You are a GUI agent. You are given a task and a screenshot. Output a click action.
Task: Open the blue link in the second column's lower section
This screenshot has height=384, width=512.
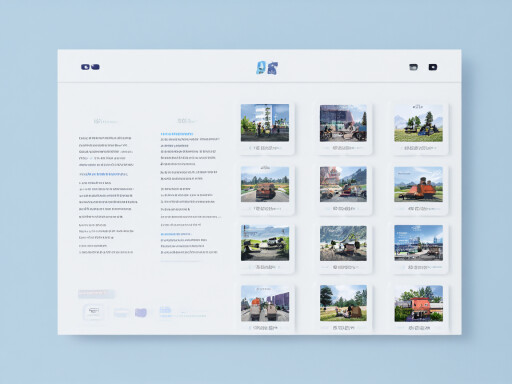[x=176, y=234]
